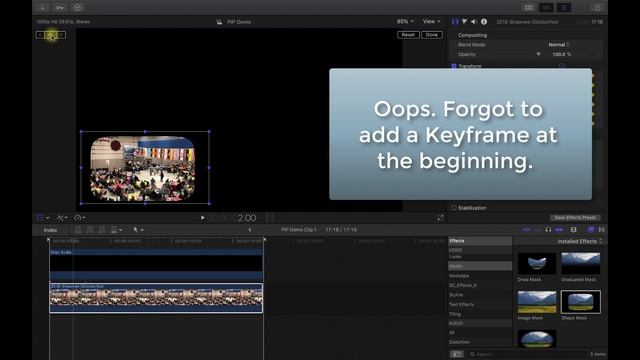Click the viewer Reset button
Viewport: 640px width, 360px height.
[408, 35]
